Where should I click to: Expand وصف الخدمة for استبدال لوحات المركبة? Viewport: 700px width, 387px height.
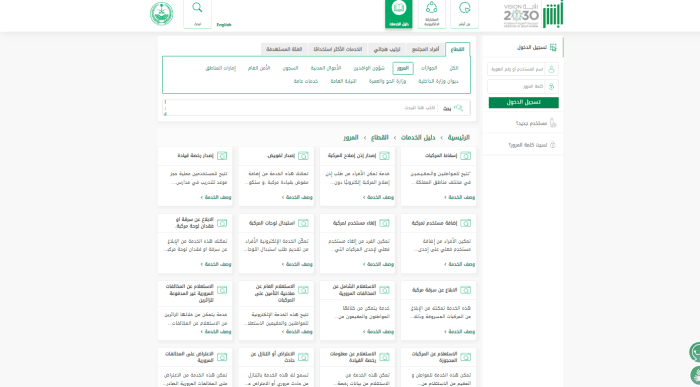coord(297,264)
